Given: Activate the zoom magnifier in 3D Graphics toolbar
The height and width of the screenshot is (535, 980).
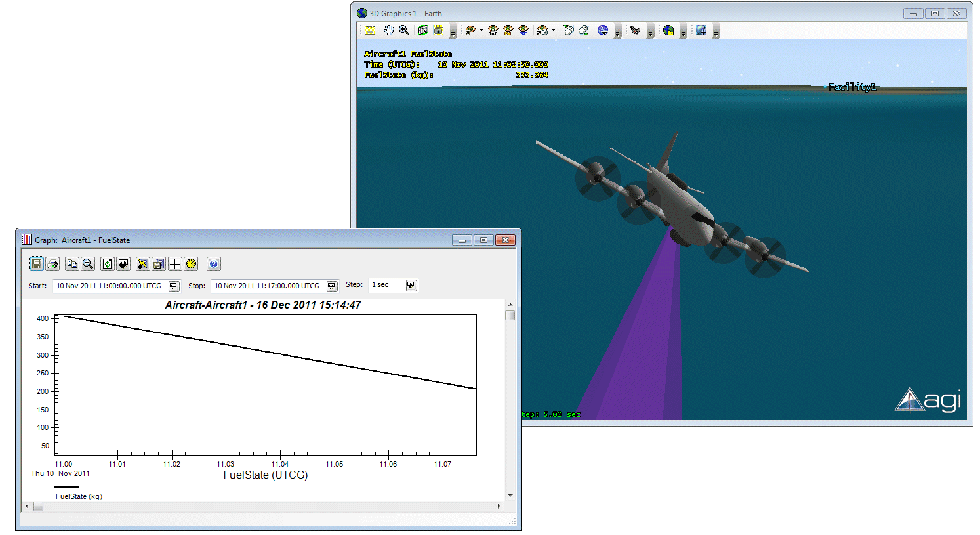Looking at the screenshot, I should click(x=404, y=30).
